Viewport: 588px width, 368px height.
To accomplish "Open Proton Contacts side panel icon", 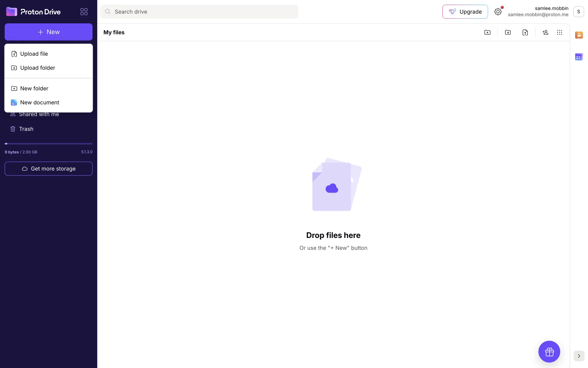I will (x=579, y=35).
